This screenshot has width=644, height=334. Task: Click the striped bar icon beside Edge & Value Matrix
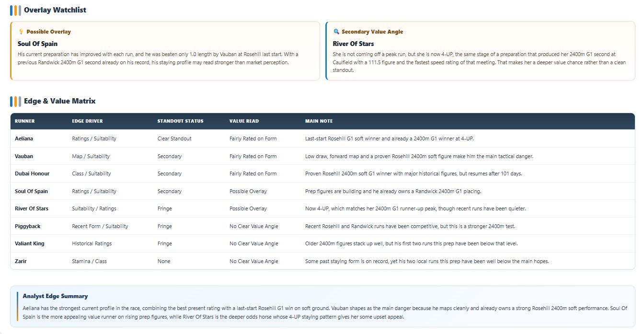click(x=15, y=101)
